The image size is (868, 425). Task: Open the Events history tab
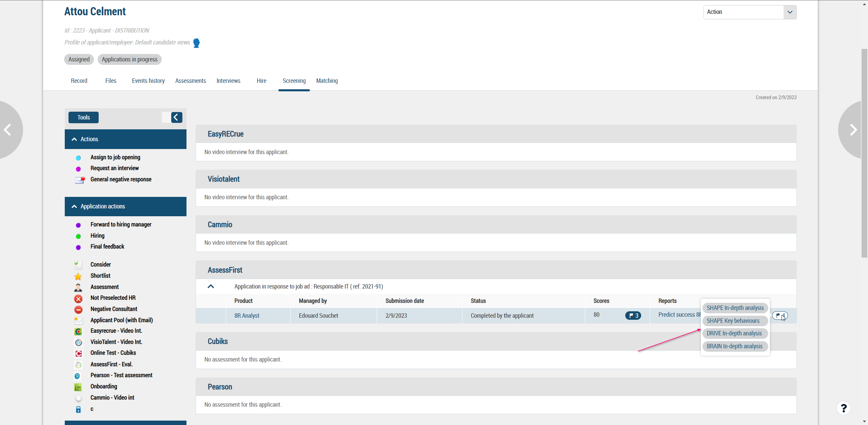148,81
